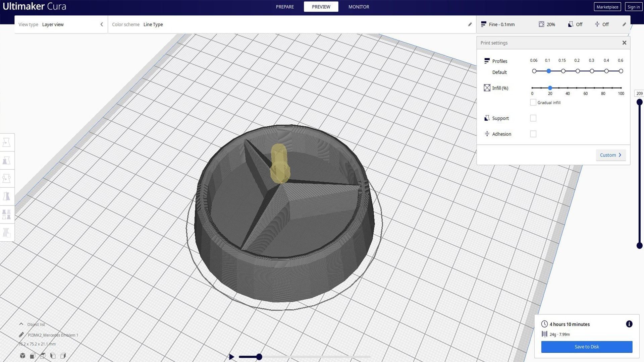The image size is (644, 362).
Task: Open Per Model Settings tool
Action: click(x=7, y=214)
